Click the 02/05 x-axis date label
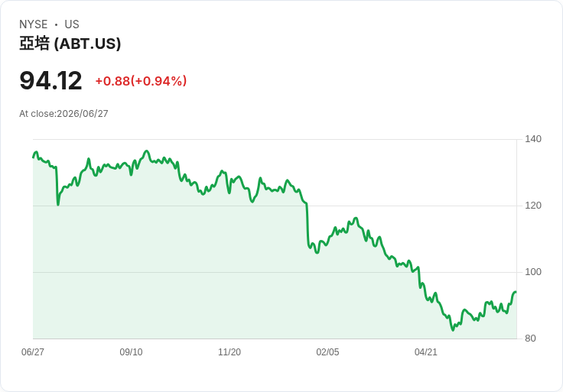The height and width of the screenshot is (392, 563). click(327, 352)
